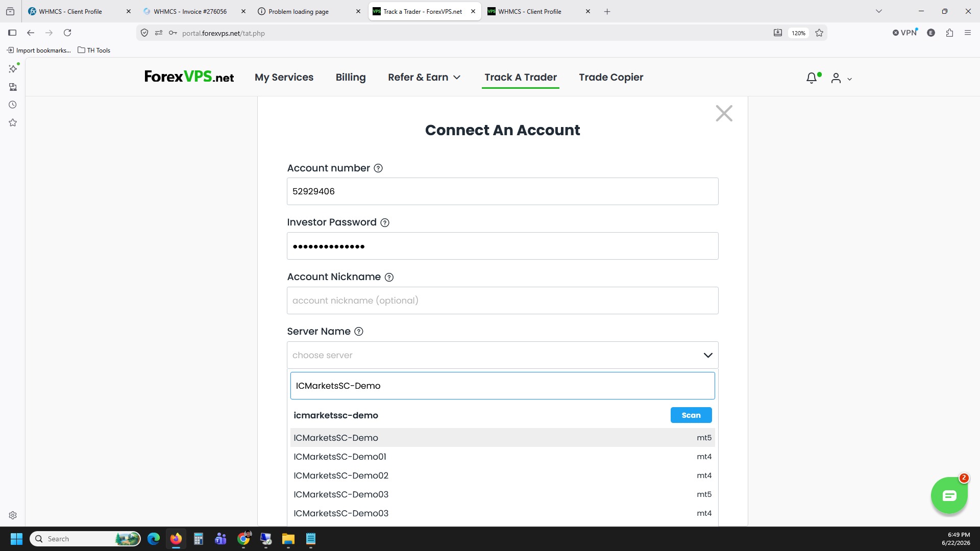Open the sidebar AI sparkle icon

pos(13,68)
